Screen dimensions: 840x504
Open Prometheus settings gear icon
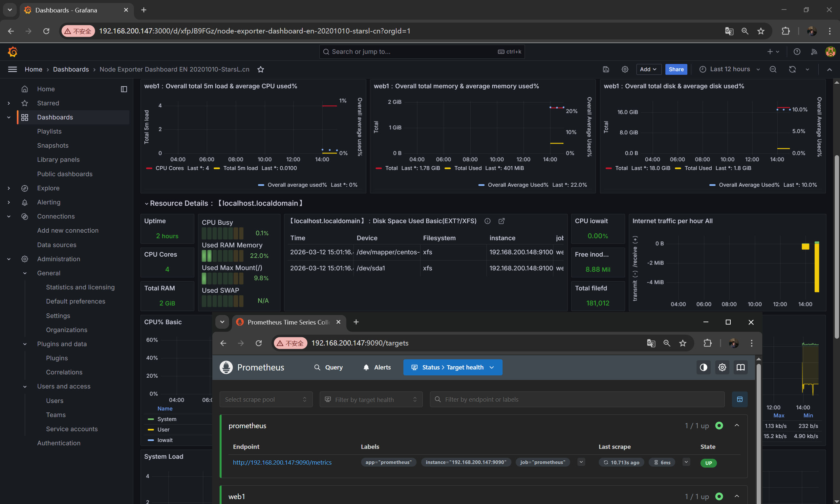(x=722, y=367)
